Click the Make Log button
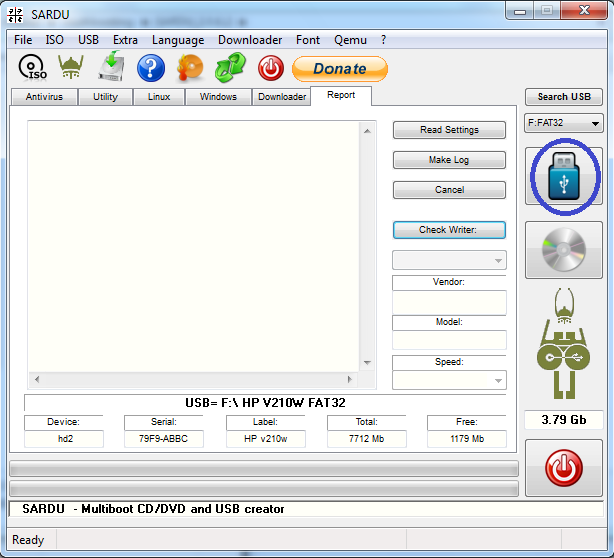 click(x=449, y=160)
